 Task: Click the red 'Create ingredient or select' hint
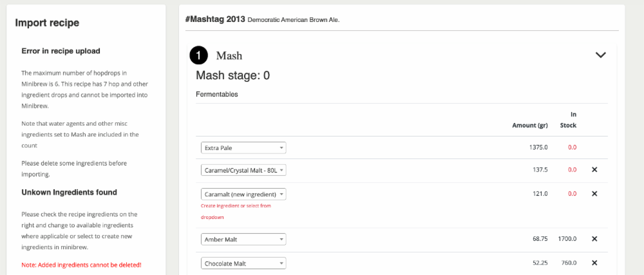pyautogui.click(x=236, y=211)
